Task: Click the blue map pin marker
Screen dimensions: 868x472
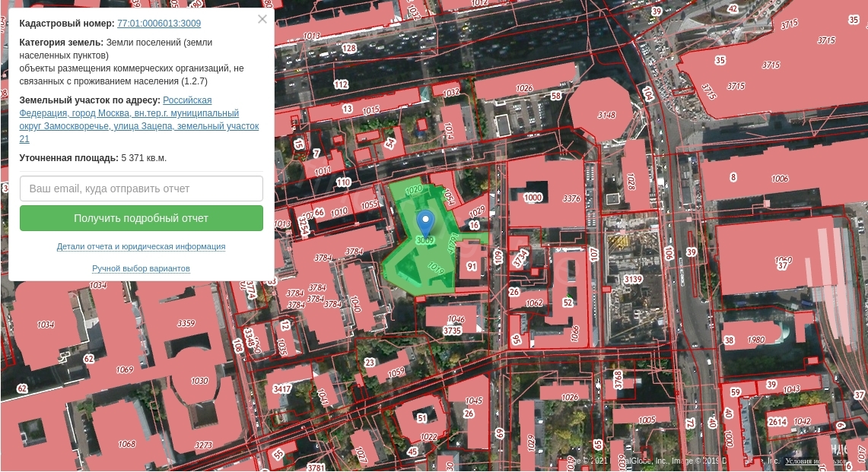Action: (x=425, y=223)
